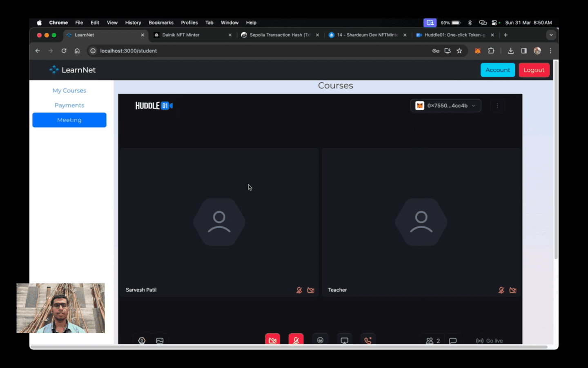Click Sarvesh Patil's muted mic indicator
588x368 pixels.
pos(299,290)
